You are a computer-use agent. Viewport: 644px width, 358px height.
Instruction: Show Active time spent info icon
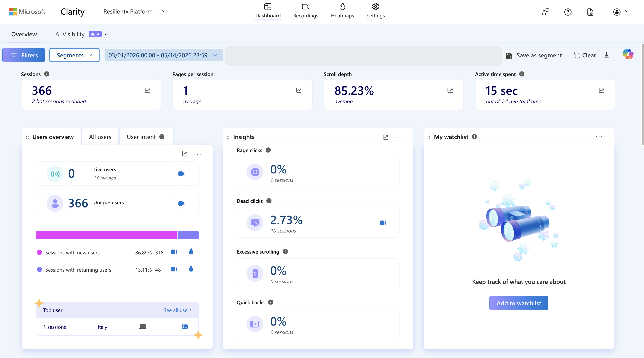tap(522, 74)
